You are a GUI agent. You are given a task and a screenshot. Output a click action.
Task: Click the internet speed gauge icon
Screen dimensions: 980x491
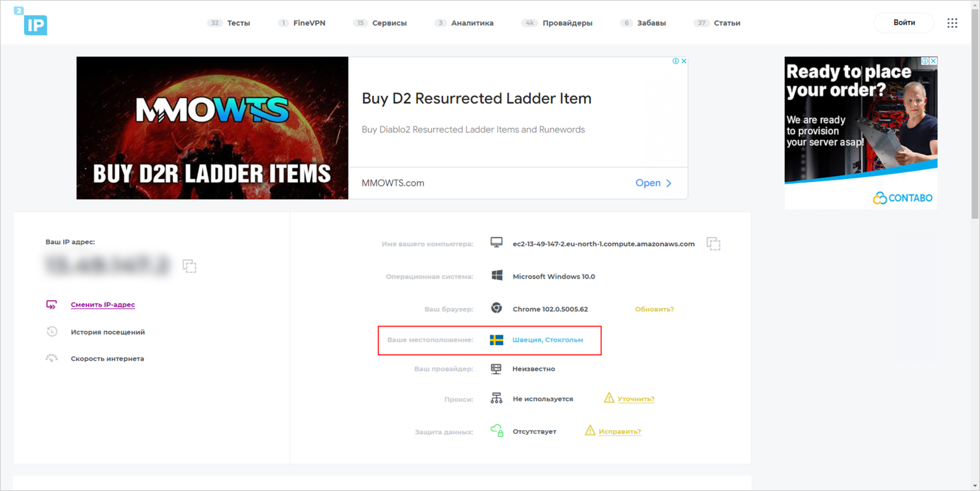coord(52,358)
